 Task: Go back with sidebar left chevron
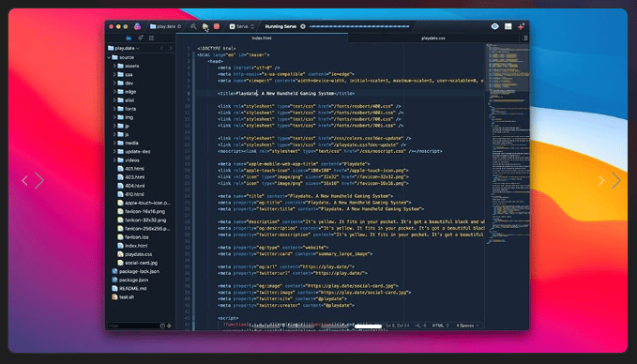tap(161, 48)
